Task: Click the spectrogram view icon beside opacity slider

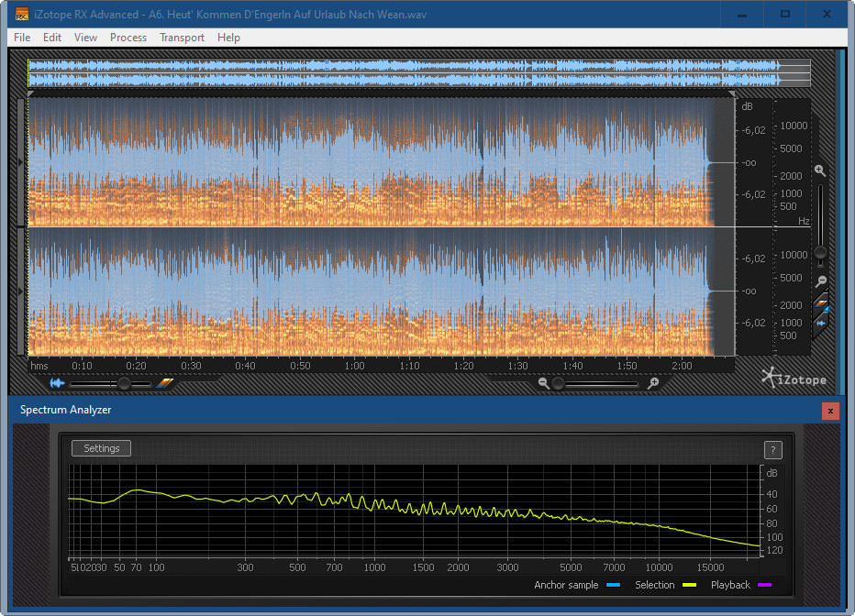Action: point(164,383)
